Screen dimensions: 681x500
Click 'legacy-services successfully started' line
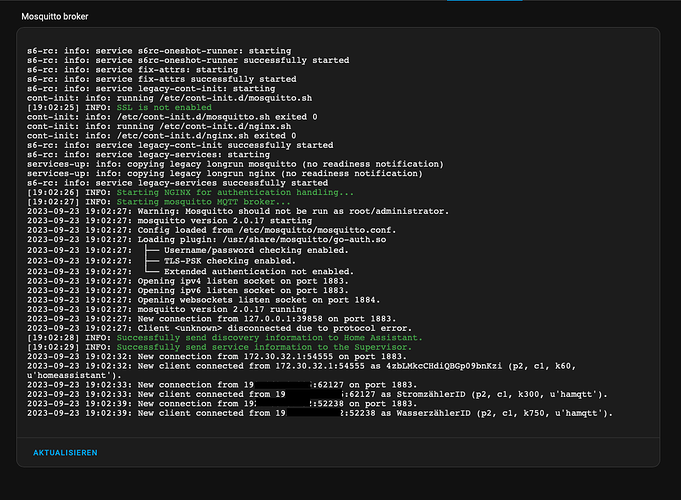178,183
